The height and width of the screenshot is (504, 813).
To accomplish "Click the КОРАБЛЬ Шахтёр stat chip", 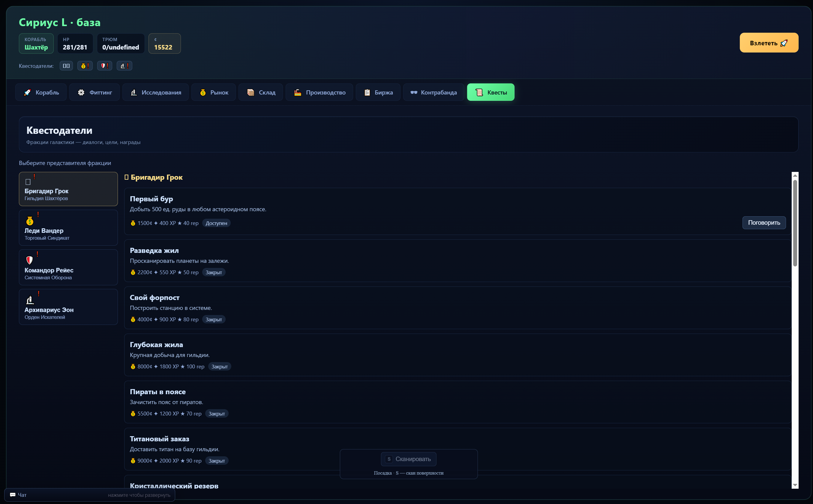I will (36, 43).
